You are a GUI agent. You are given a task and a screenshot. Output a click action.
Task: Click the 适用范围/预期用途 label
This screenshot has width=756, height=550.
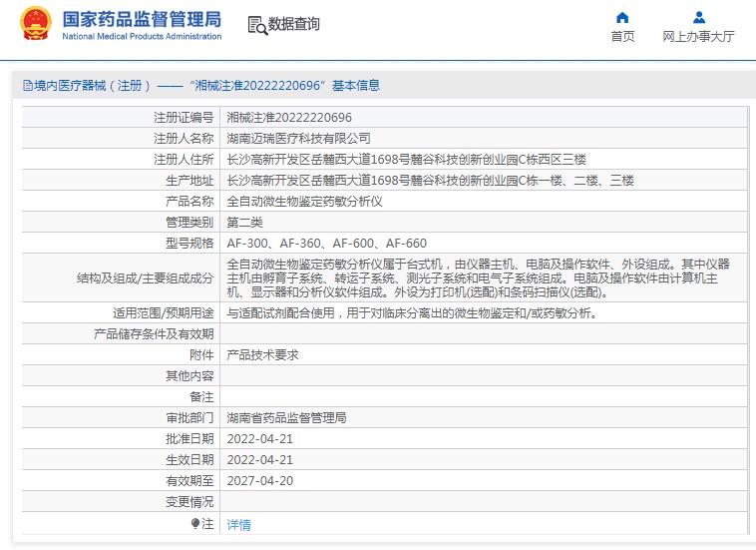tap(163, 313)
